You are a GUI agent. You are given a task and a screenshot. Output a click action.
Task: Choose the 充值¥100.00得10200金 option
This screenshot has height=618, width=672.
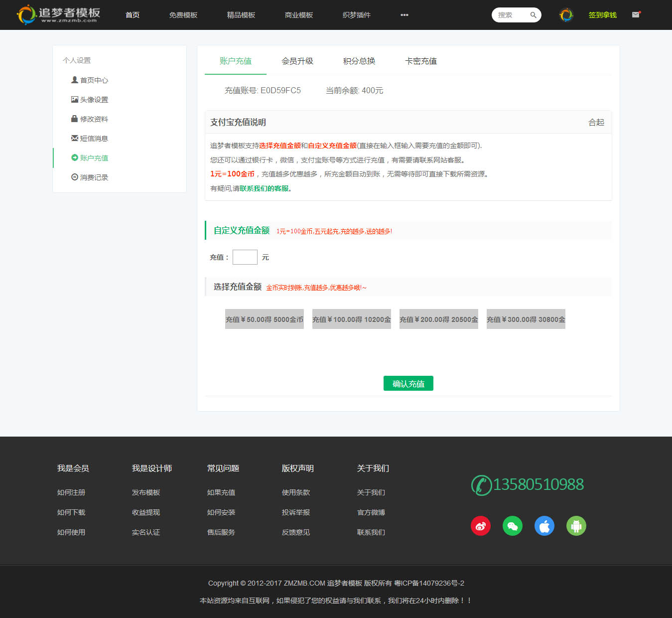click(351, 319)
